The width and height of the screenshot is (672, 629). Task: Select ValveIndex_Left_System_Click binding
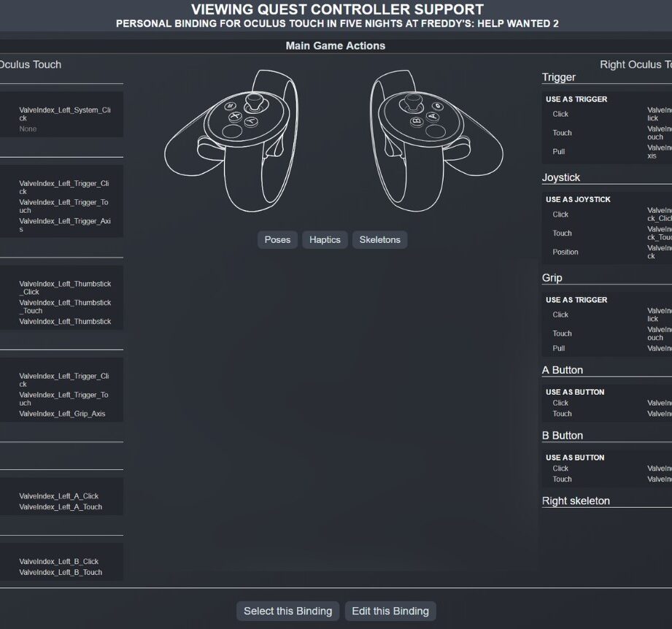point(65,114)
